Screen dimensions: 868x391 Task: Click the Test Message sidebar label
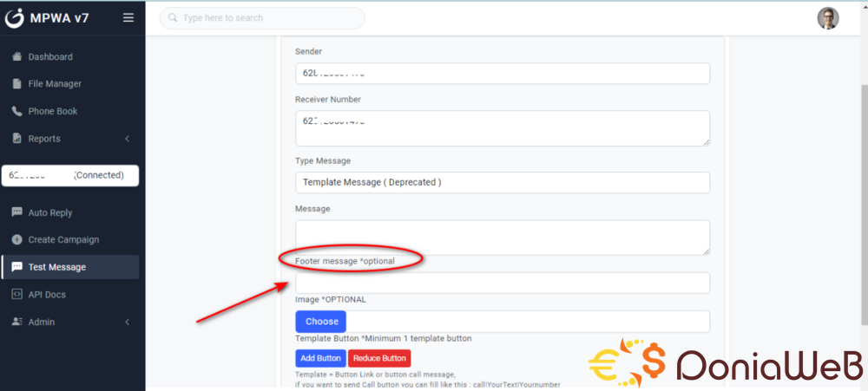[x=57, y=267]
